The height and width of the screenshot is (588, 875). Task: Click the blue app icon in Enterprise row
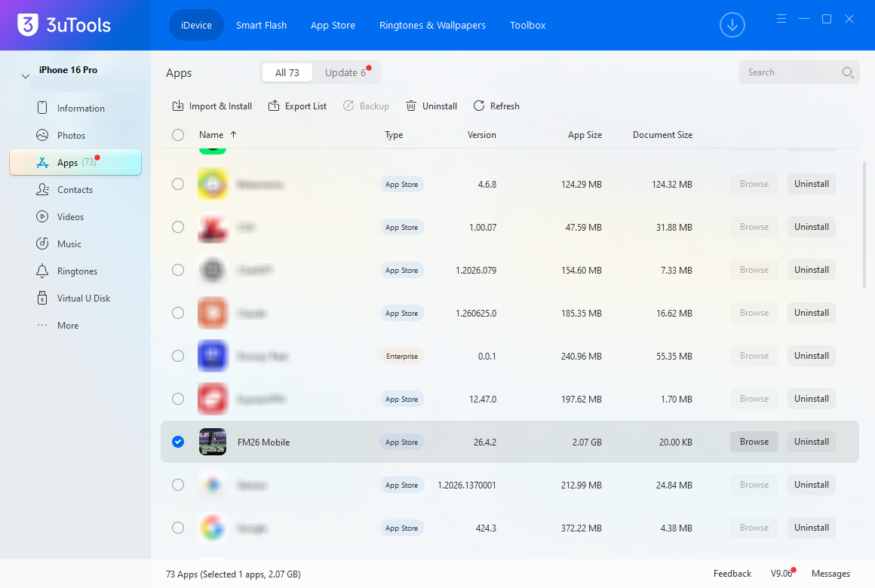213,356
